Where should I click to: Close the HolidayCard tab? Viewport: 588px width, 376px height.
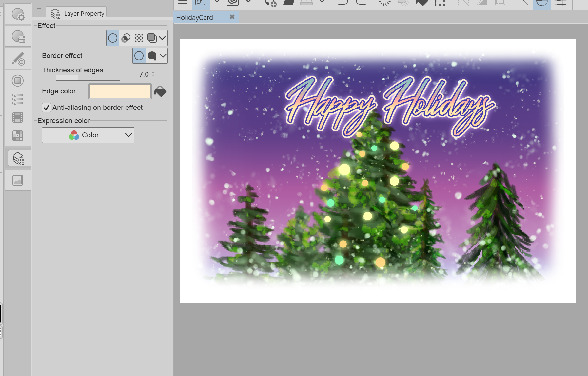(x=232, y=17)
